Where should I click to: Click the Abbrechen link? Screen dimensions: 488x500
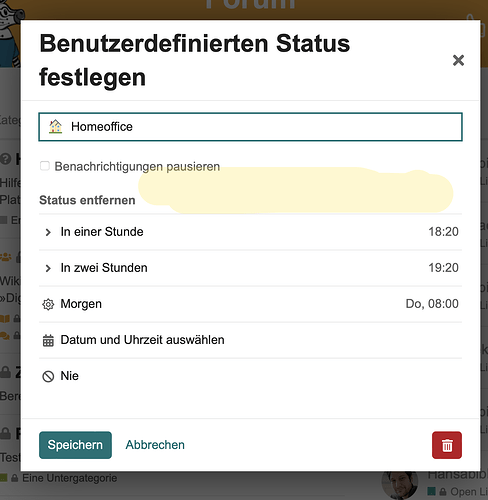tap(155, 445)
